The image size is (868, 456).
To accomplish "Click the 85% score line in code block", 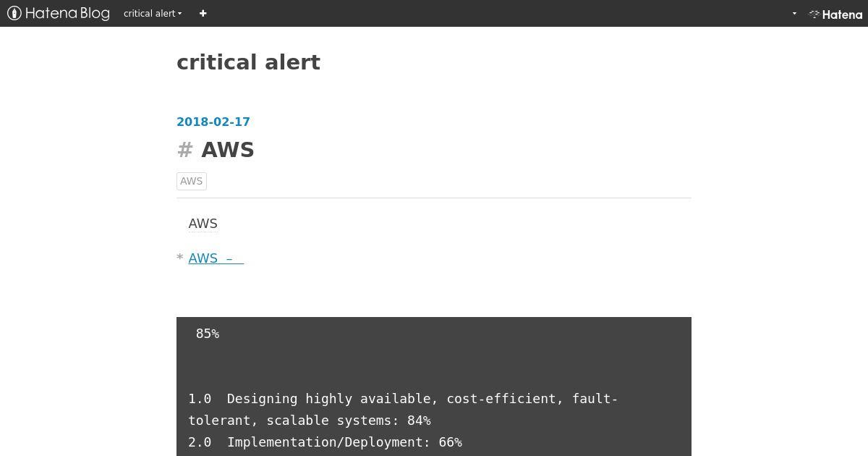I will pyautogui.click(x=208, y=334).
